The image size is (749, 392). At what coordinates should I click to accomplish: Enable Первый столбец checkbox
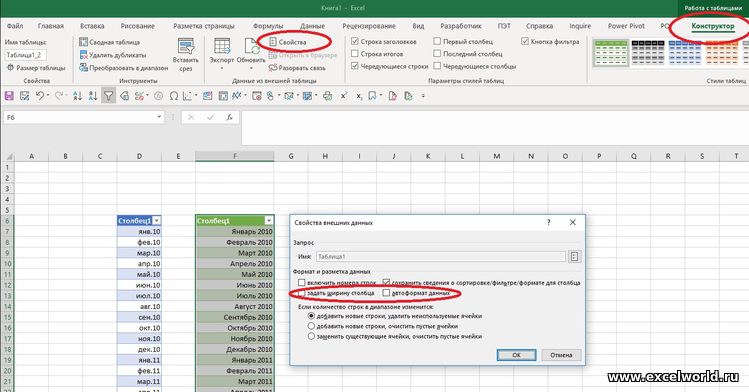(437, 41)
